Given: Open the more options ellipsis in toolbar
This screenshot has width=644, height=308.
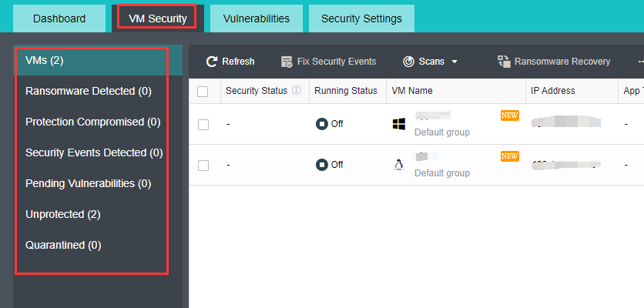Looking at the screenshot, I should click(641, 62).
